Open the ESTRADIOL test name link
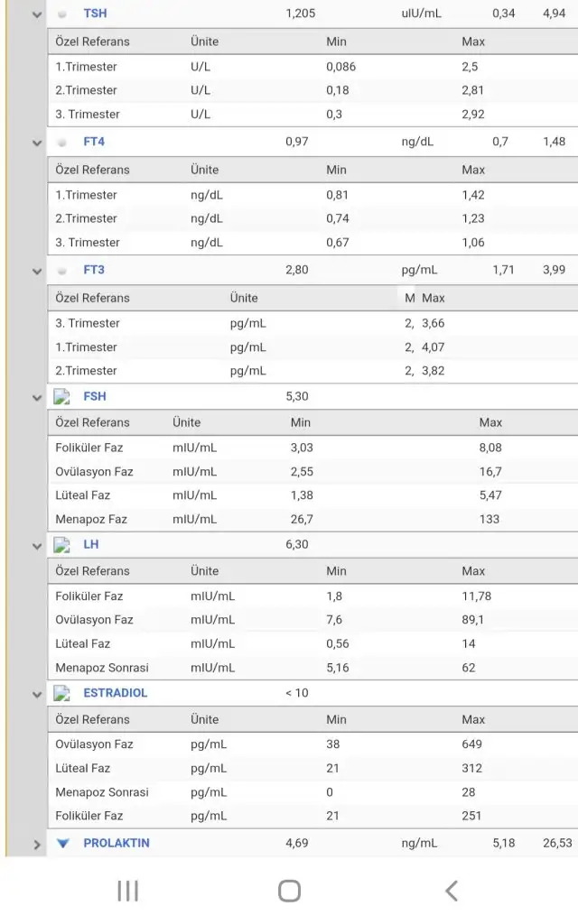 [115, 693]
